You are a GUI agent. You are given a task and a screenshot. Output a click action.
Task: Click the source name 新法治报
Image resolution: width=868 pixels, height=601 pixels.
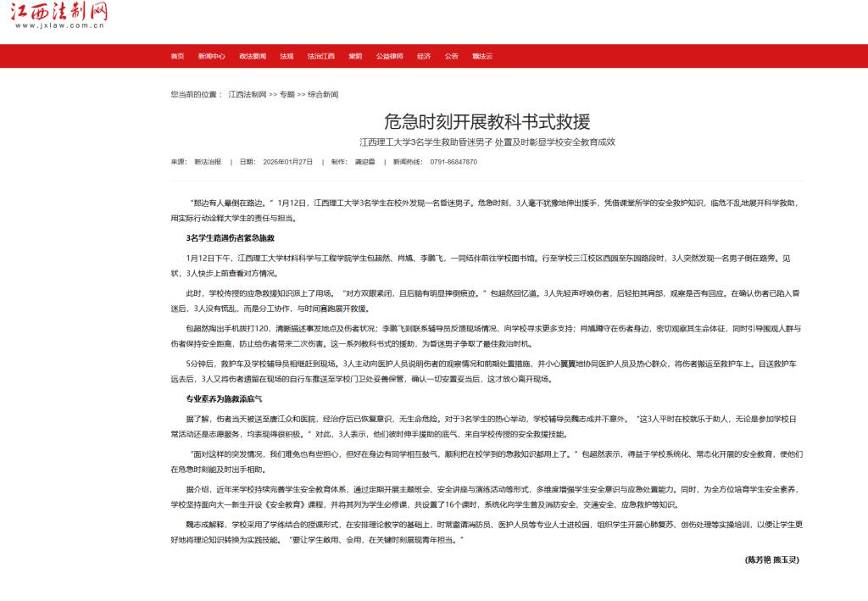208,161
